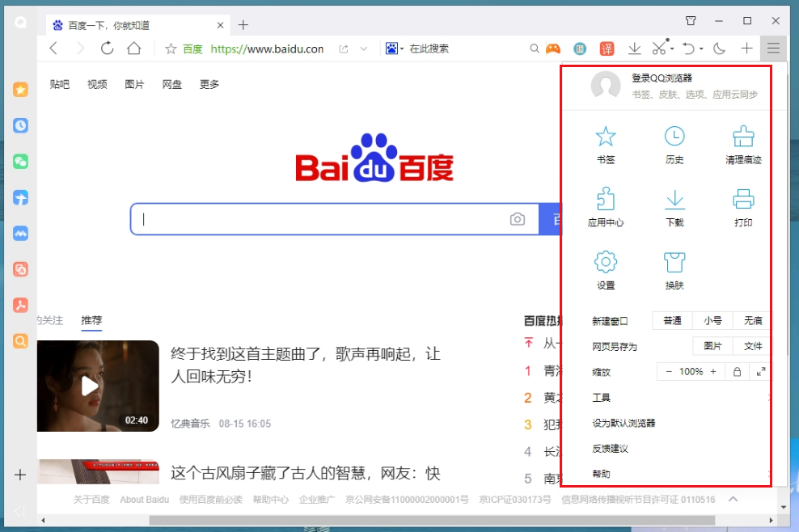Click the camera image search icon
This screenshot has height=532, width=799.
point(518,219)
